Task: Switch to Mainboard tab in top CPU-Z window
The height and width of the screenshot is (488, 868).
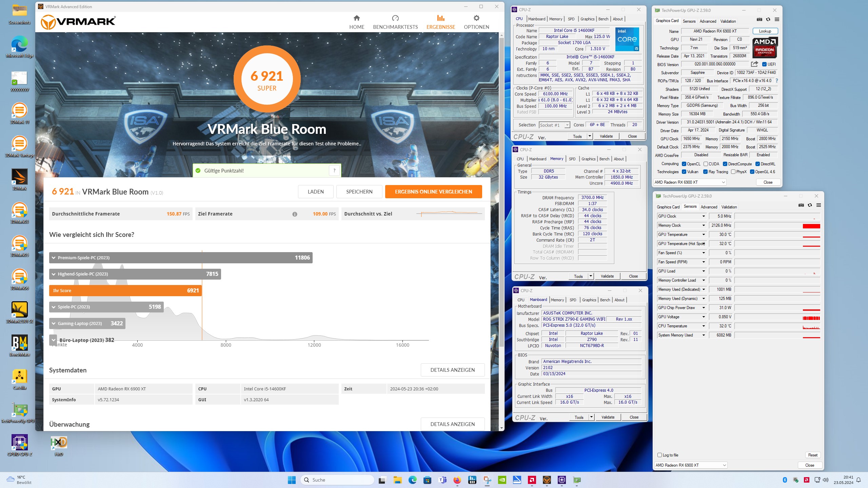Action: click(x=536, y=19)
